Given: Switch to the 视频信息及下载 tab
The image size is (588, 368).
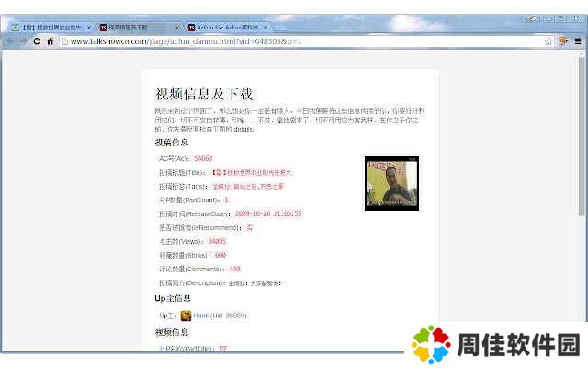Looking at the screenshot, I should 138,28.
